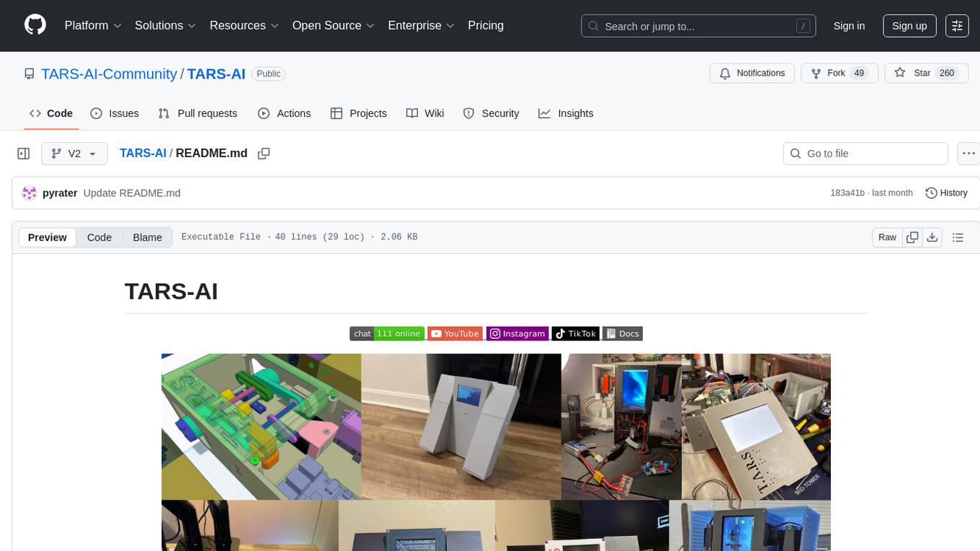Open the GitHub homepage logo
The width and height of the screenshot is (980, 551).
[35, 25]
